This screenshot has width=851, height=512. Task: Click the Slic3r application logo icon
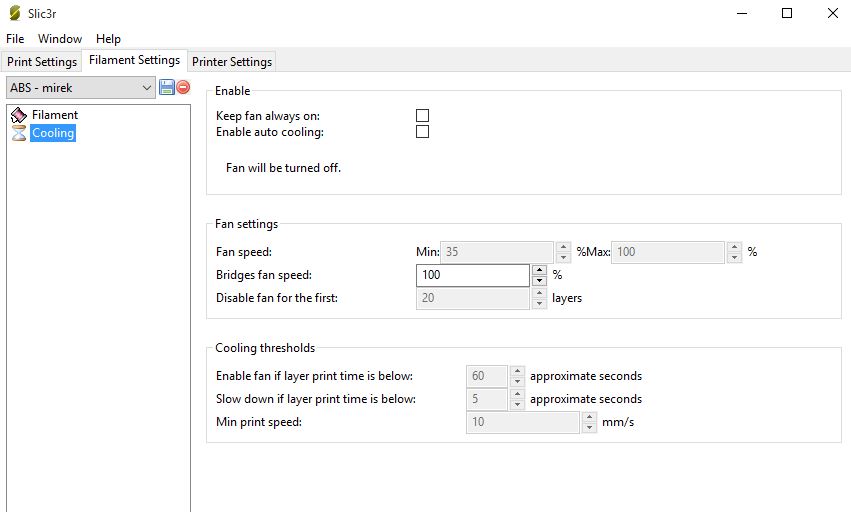(13, 13)
